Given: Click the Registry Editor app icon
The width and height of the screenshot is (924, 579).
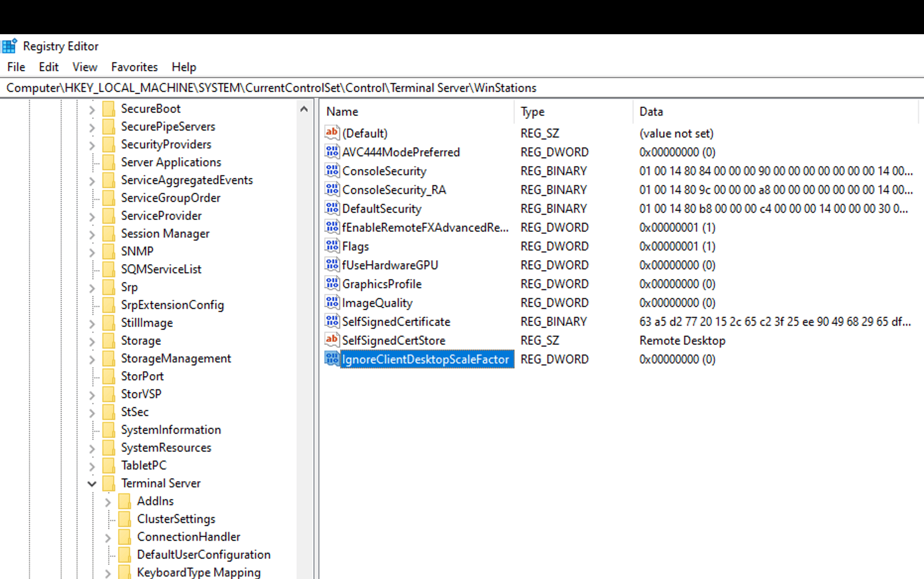Looking at the screenshot, I should click(9, 46).
